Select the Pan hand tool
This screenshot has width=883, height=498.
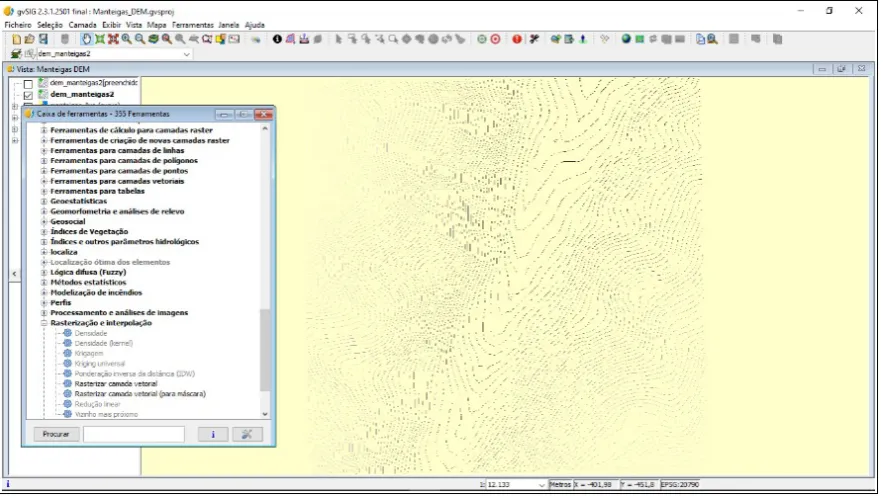[86, 39]
